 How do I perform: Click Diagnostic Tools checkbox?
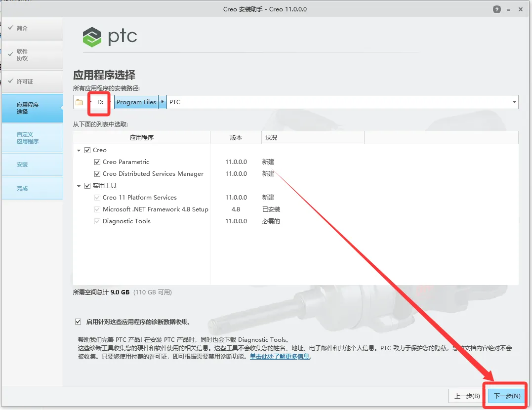(97, 221)
